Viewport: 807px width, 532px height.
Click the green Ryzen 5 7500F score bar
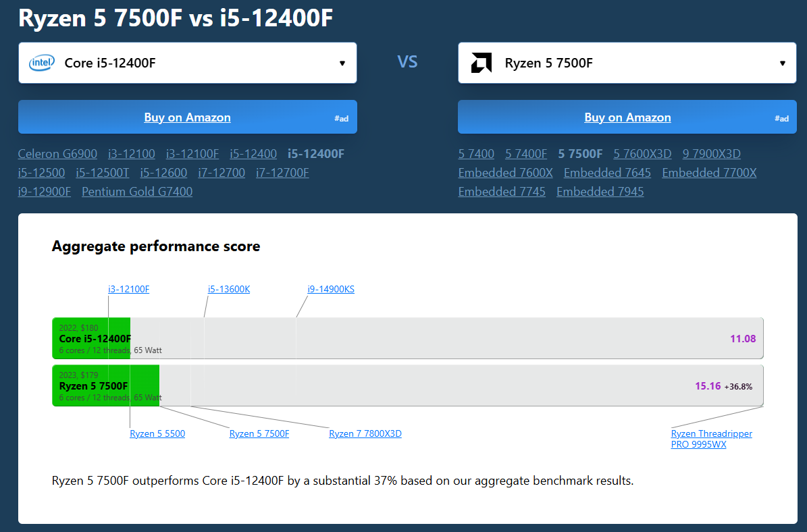coord(106,386)
